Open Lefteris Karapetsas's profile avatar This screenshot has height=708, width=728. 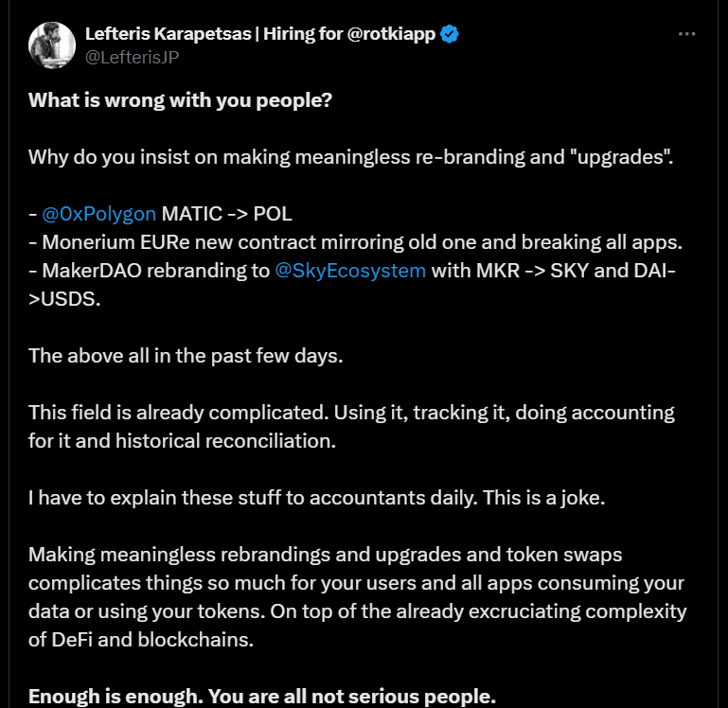point(52,44)
